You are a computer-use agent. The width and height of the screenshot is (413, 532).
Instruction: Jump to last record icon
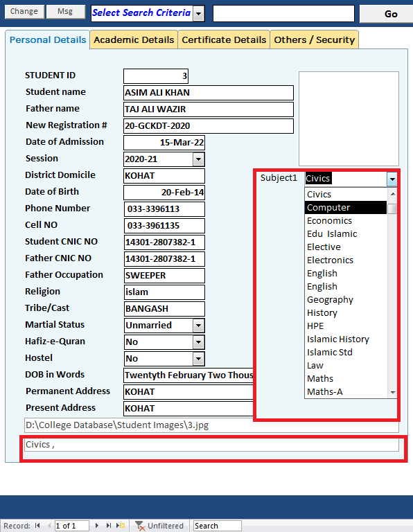[109, 526]
